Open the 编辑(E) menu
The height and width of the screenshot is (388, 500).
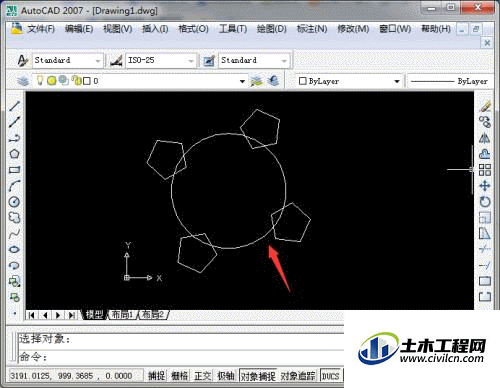pyautogui.click(x=79, y=29)
